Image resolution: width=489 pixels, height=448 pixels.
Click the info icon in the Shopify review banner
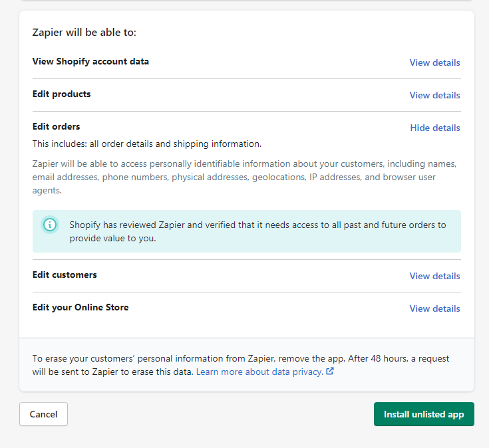(x=50, y=224)
